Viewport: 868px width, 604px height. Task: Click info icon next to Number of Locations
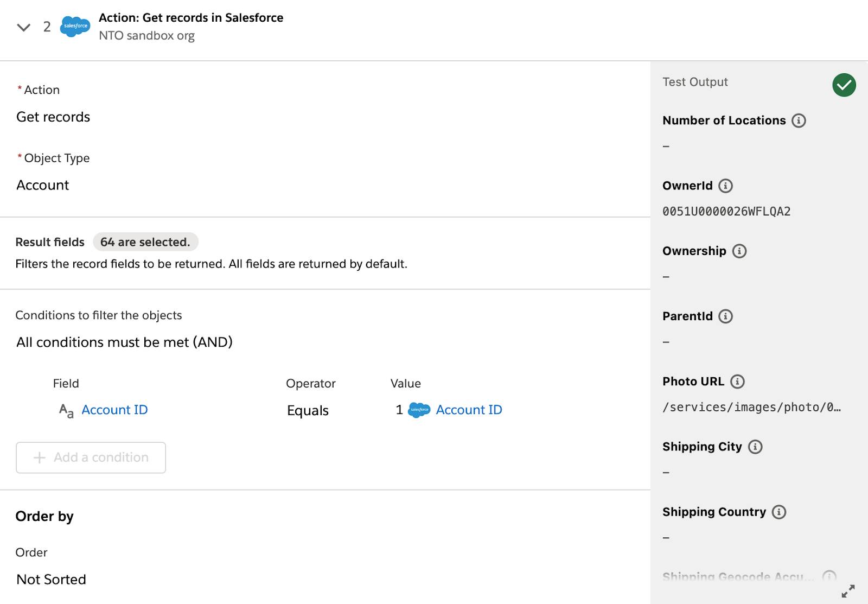click(799, 120)
